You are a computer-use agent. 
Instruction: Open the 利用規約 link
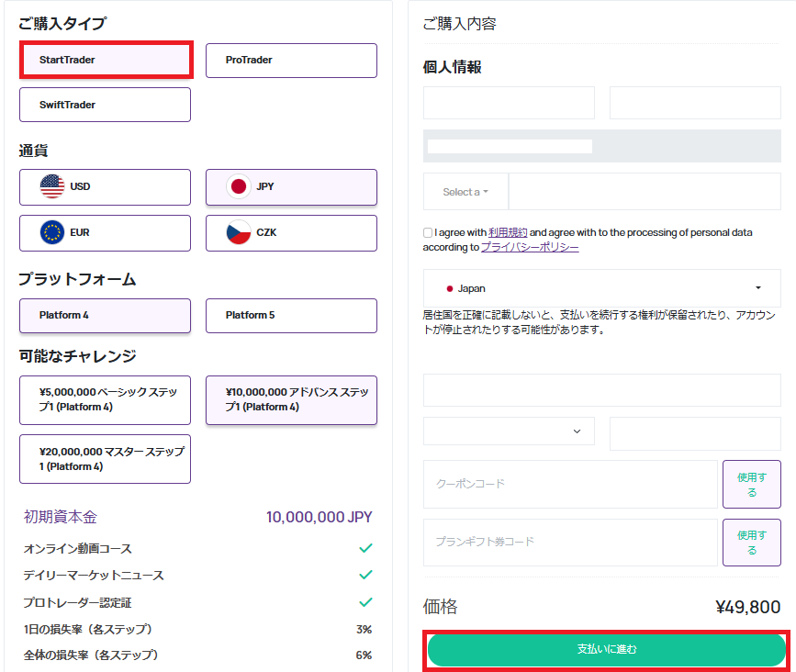(508, 232)
